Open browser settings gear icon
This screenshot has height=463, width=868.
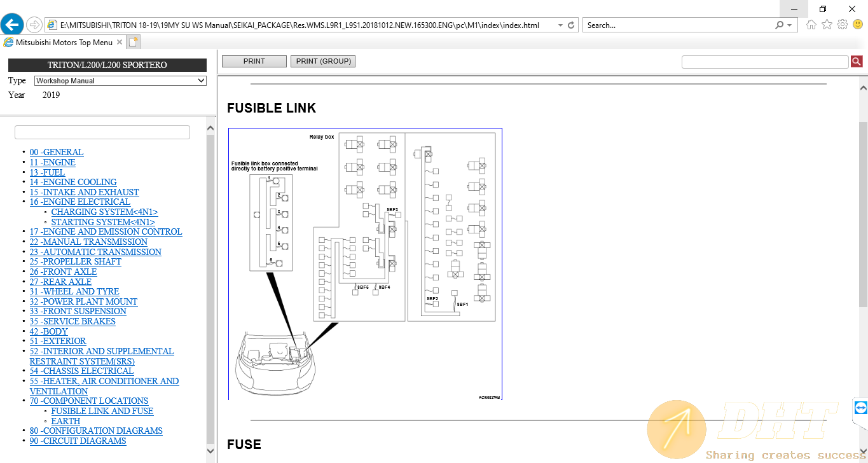pos(842,25)
